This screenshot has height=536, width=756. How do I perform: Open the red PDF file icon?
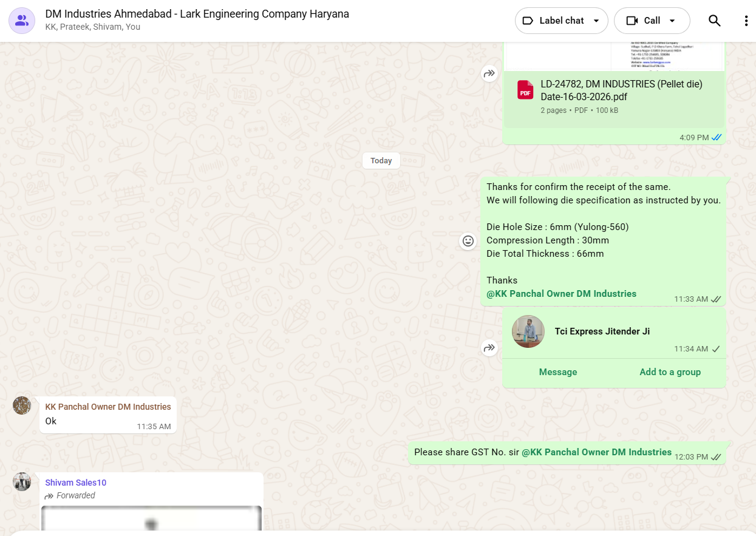coord(525,90)
